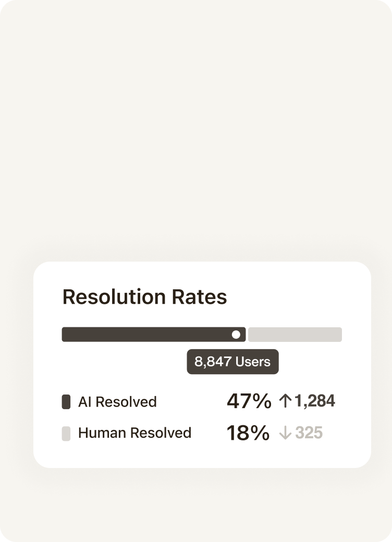The width and height of the screenshot is (392, 542).
Task: Click the word Resolved after AI
Action: (x=126, y=402)
